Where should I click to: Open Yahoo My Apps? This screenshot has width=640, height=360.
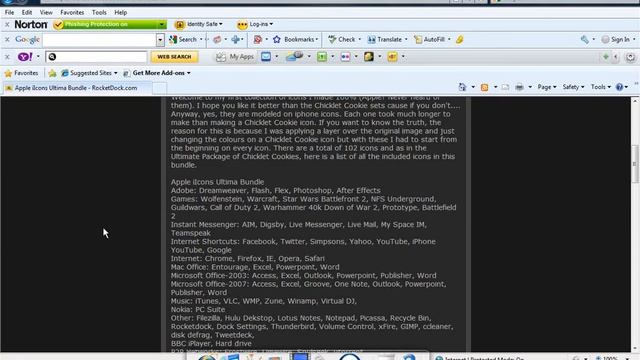click(235, 57)
